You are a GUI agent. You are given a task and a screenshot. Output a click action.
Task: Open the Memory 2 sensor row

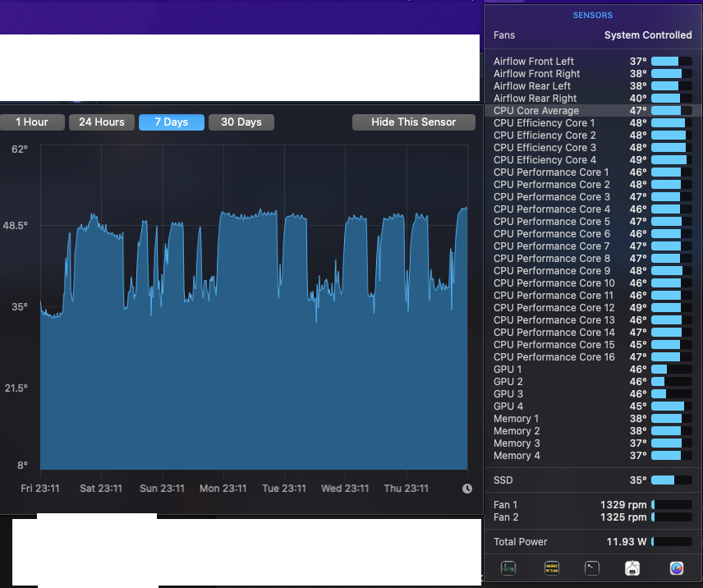[593, 431]
